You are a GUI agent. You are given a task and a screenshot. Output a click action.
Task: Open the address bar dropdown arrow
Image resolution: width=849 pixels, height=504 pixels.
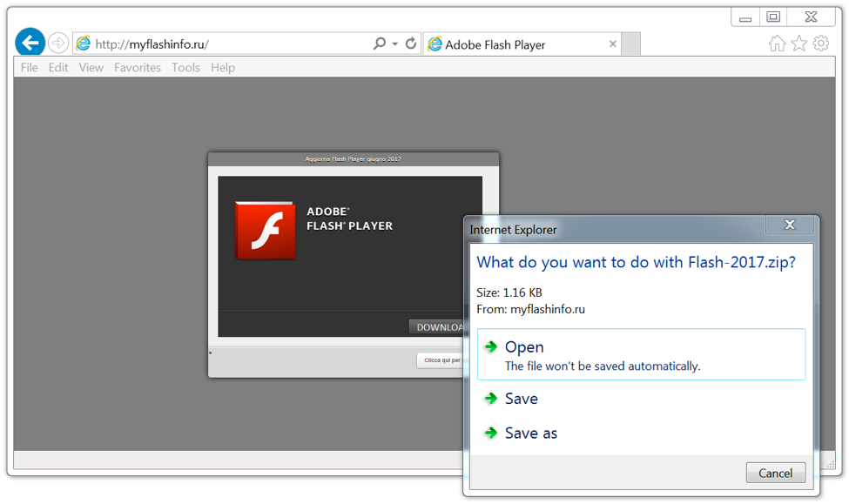395,44
